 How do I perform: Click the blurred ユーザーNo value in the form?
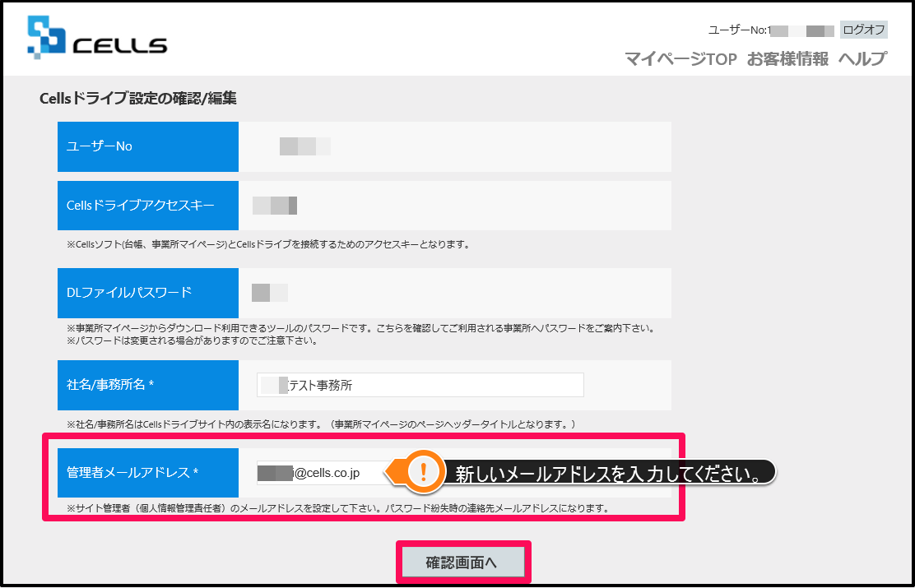(304, 146)
